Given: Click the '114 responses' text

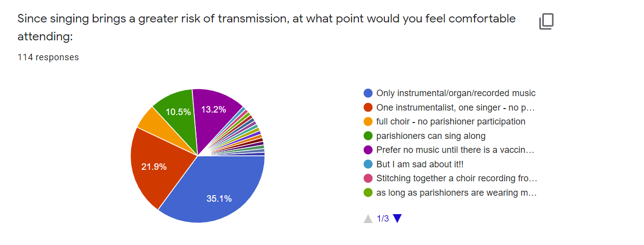Looking at the screenshot, I should pyautogui.click(x=48, y=57).
